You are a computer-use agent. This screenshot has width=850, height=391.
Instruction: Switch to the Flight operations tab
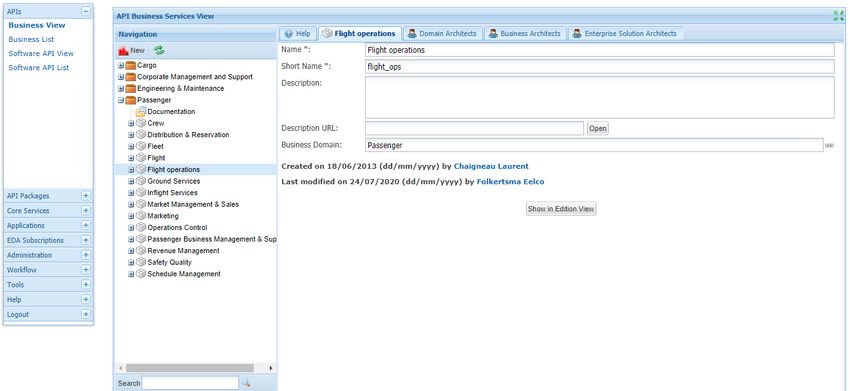point(360,34)
